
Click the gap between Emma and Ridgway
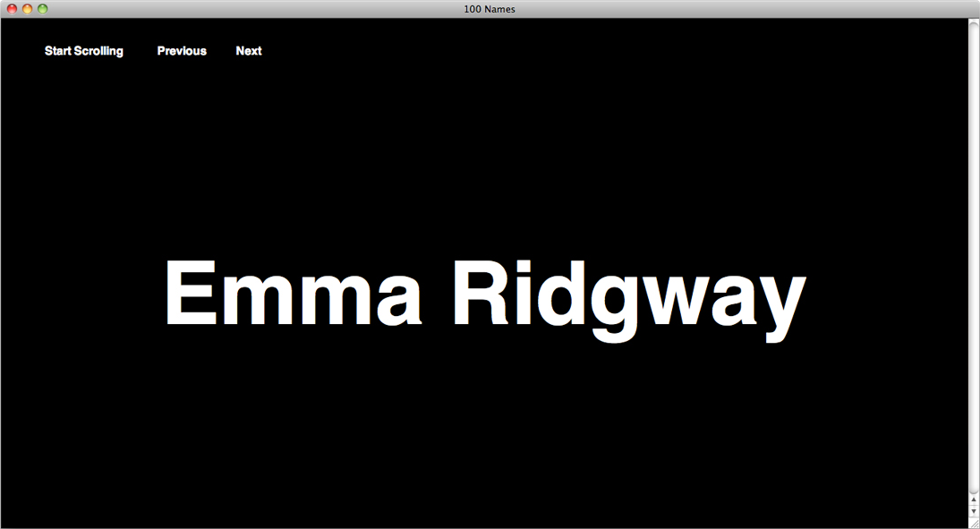tap(438, 295)
